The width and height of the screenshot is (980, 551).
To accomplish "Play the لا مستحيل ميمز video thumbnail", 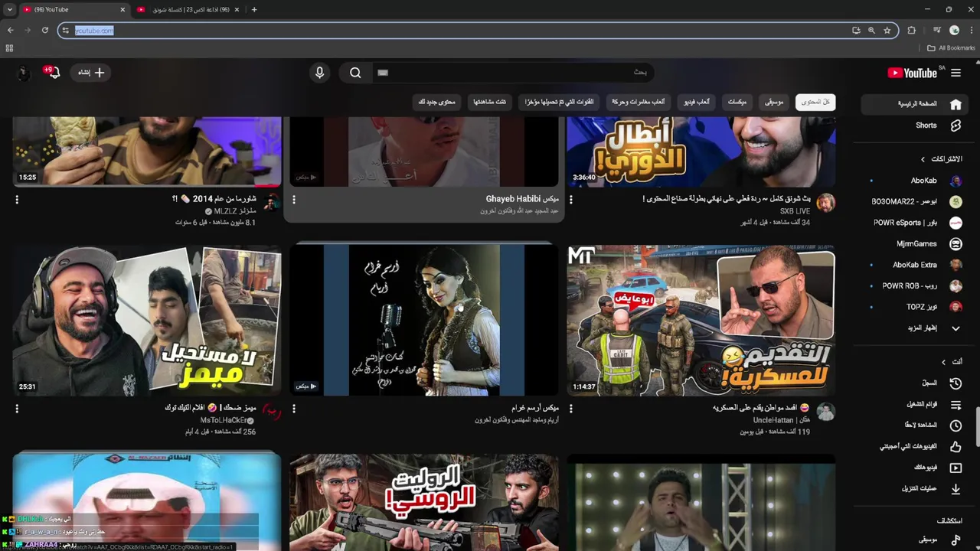I will point(147,320).
